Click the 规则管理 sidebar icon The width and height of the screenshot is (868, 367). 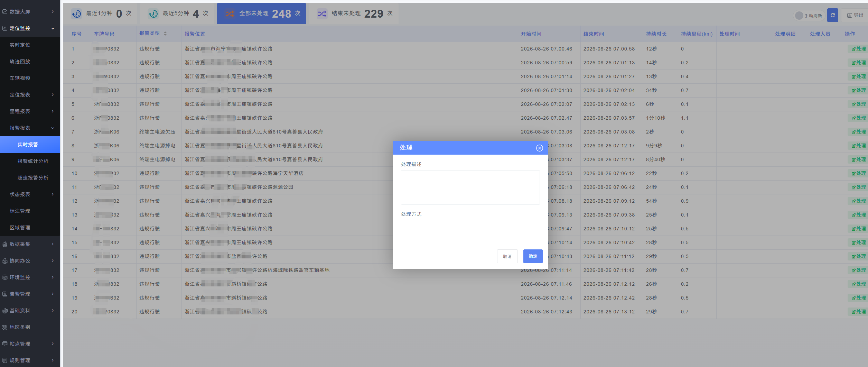(x=5, y=360)
